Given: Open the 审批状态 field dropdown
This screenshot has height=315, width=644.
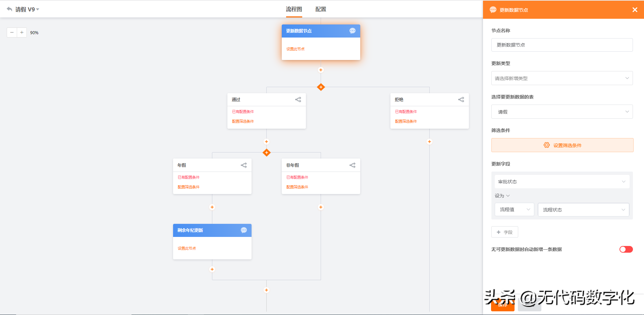Looking at the screenshot, I should pyautogui.click(x=562, y=182).
